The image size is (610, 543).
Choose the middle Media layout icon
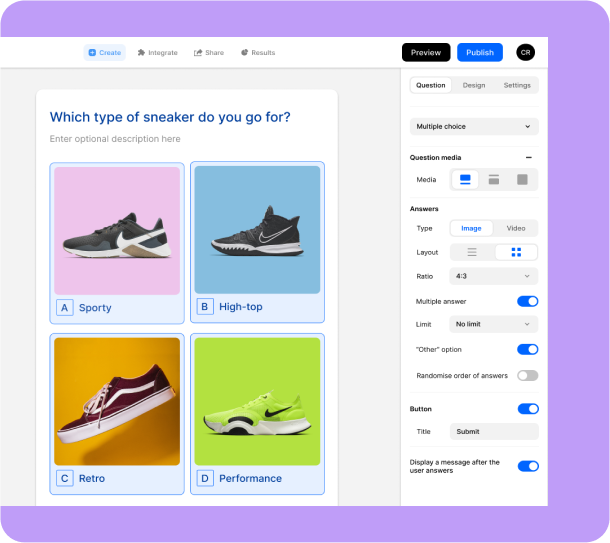493,180
